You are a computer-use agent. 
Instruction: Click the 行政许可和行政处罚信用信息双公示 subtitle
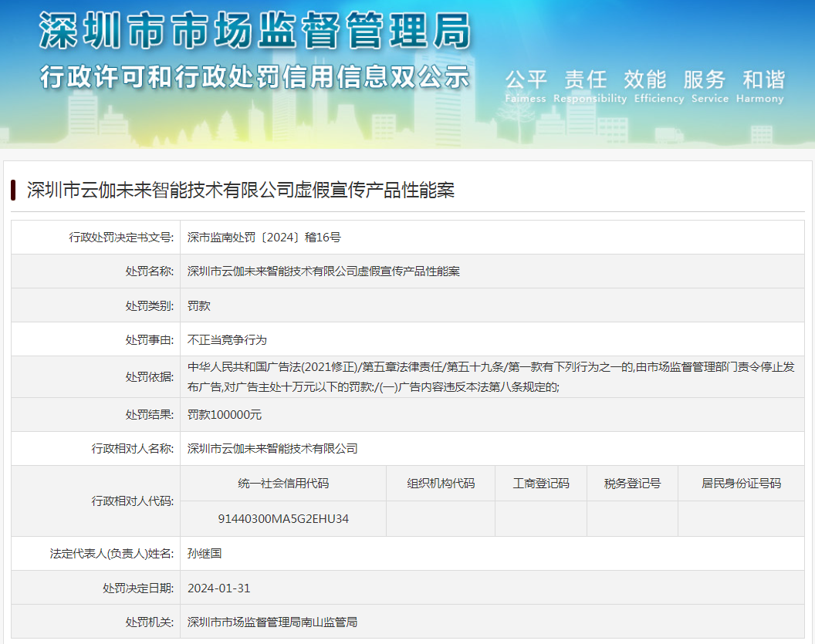tap(255, 77)
